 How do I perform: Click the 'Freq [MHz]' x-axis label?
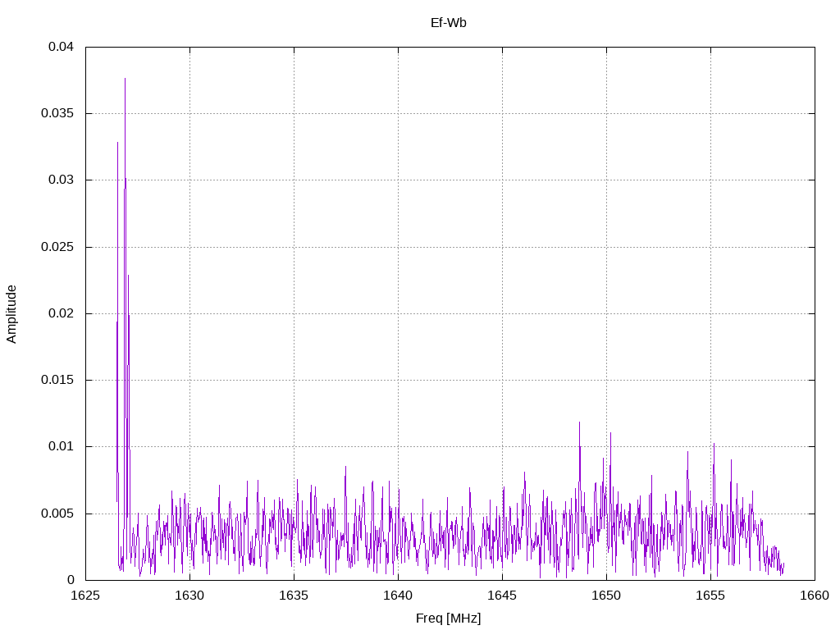(449, 619)
